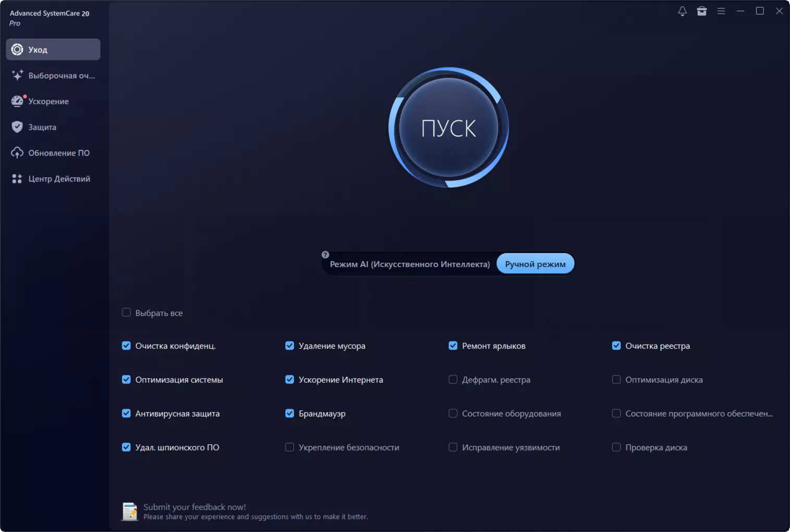
Task: Click the AI mode help question mark
Action: [325, 255]
